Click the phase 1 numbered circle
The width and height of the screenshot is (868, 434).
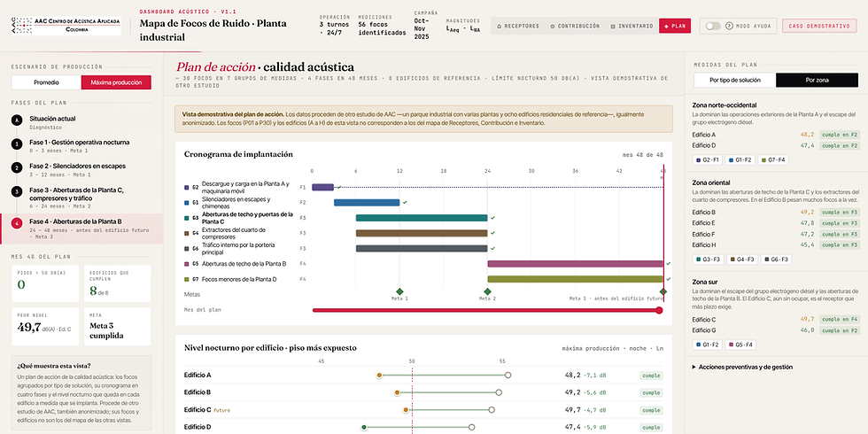(x=17, y=143)
